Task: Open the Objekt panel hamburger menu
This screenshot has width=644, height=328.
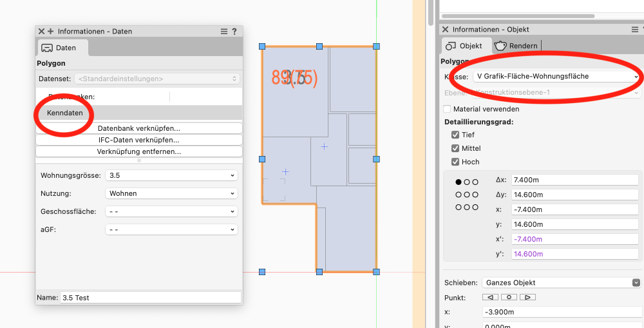Action: point(635,30)
